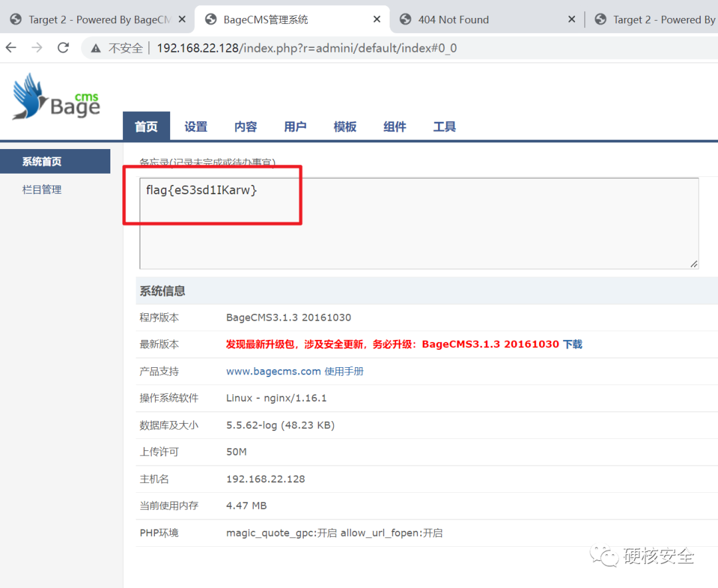This screenshot has height=588, width=718.
Task: Click the 上传许可 row label
Action: click(159, 452)
